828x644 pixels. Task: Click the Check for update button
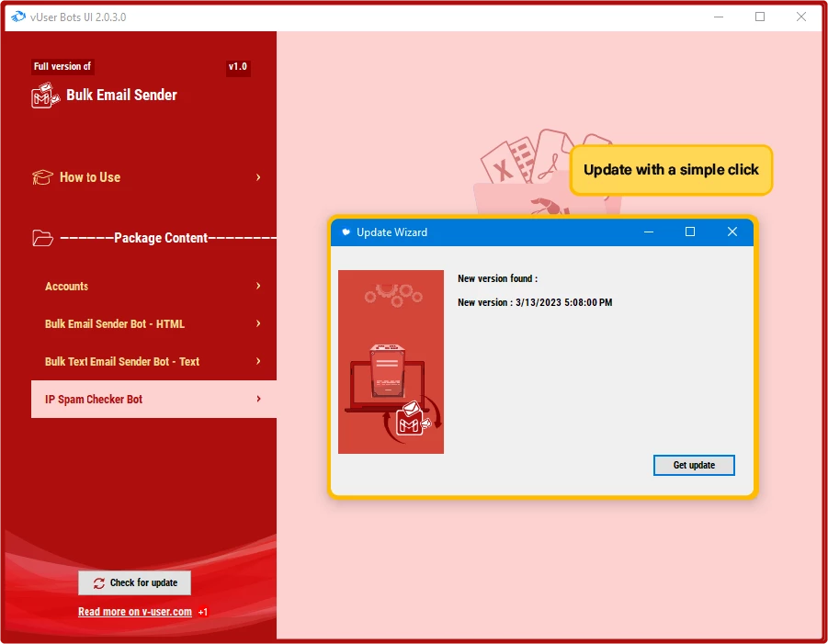pyautogui.click(x=135, y=582)
